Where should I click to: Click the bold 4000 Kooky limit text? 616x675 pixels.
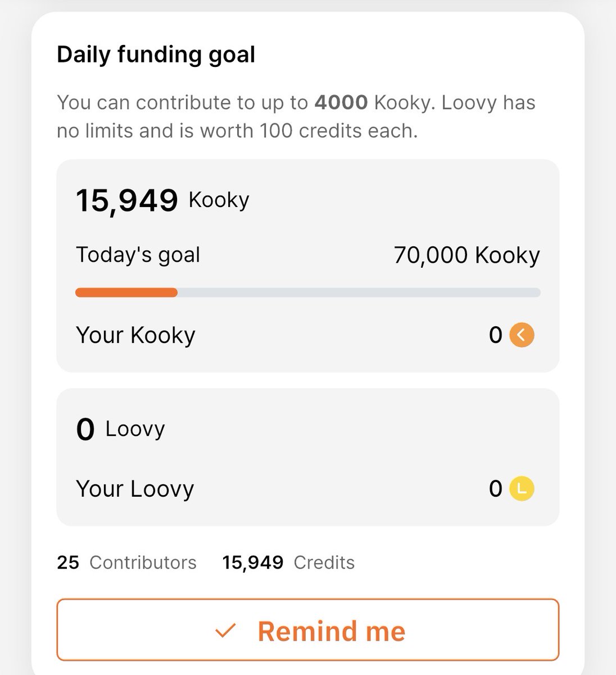point(341,102)
